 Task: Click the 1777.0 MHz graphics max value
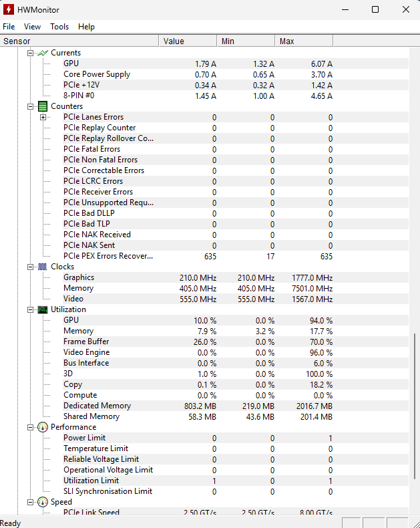[x=312, y=278]
